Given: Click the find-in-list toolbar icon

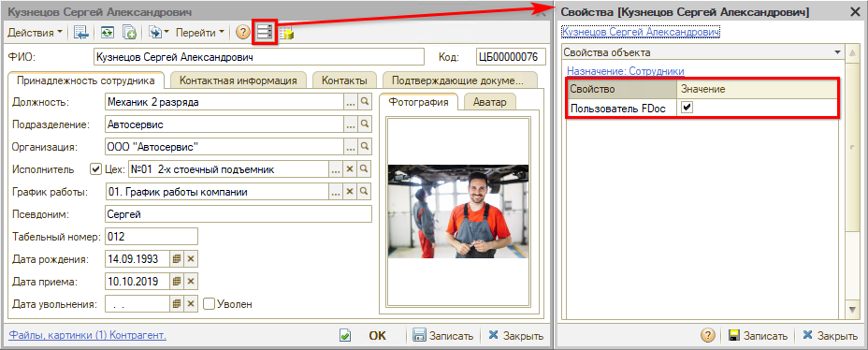Looking at the screenshot, I should click(80, 33).
